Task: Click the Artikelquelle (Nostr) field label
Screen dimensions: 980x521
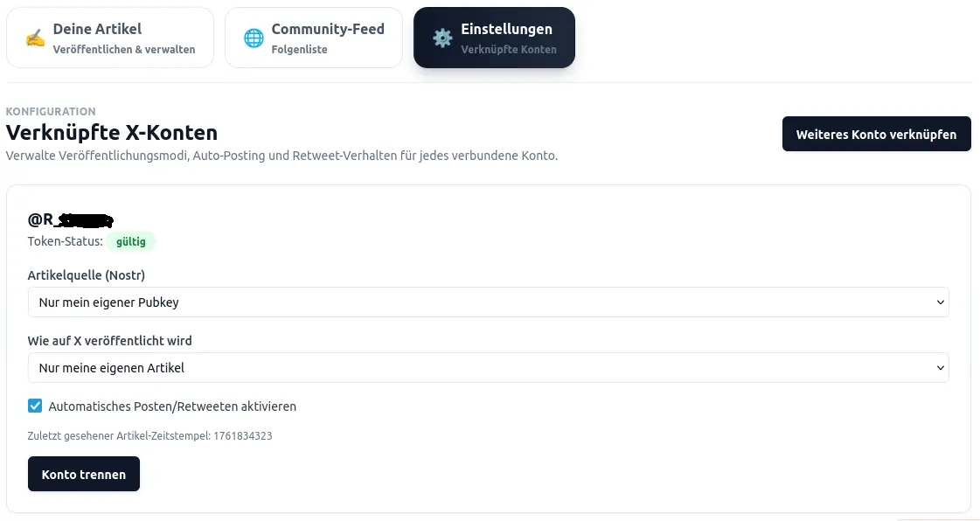Action: pyautogui.click(x=87, y=275)
